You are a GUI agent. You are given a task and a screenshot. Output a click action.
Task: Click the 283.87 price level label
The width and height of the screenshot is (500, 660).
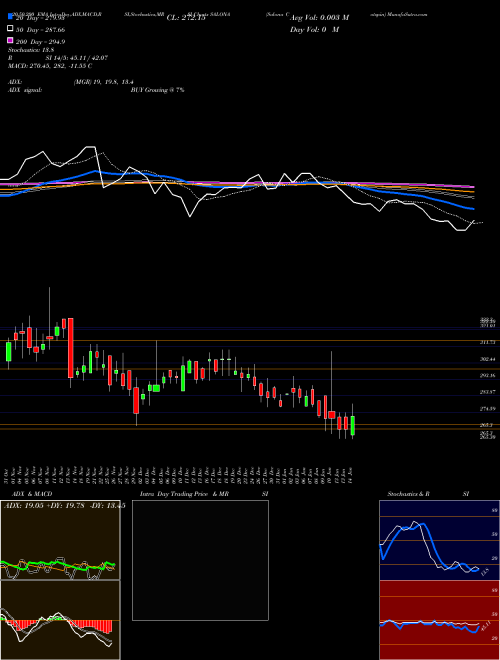click(487, 392)
